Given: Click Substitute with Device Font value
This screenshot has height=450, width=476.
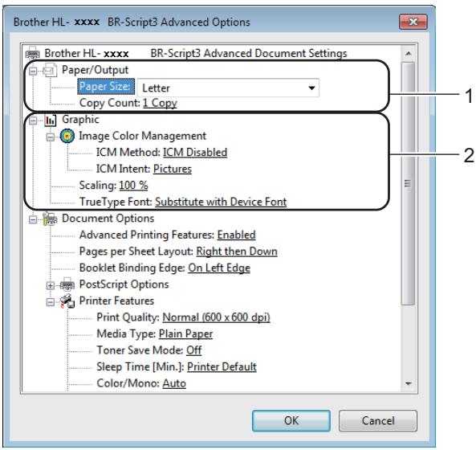Looking at the screenshot, I should point(221,202).
